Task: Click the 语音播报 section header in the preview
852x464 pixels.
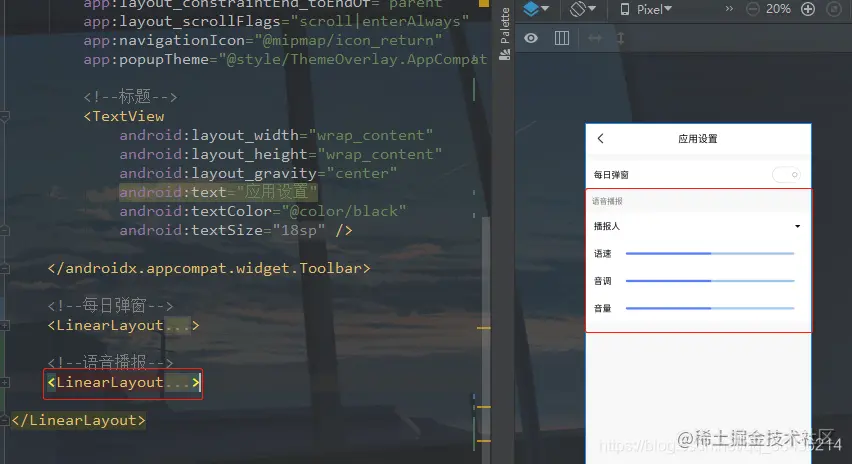Action: tap(607, 201)
